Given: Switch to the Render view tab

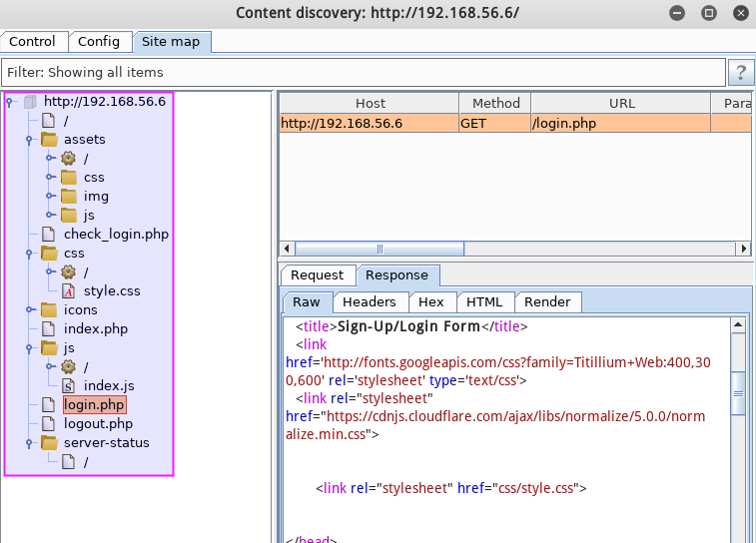Looking at the screenshot, I should [x=547, y=302].
